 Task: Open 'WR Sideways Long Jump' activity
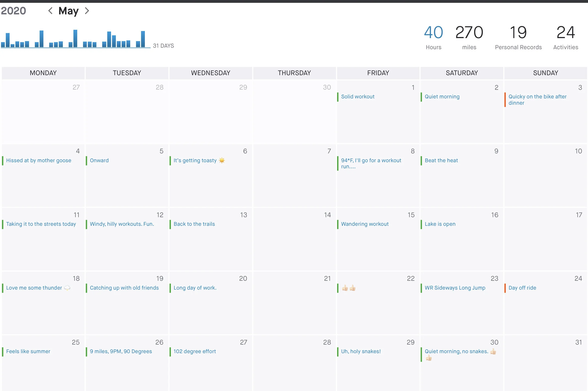click(455, 288)
